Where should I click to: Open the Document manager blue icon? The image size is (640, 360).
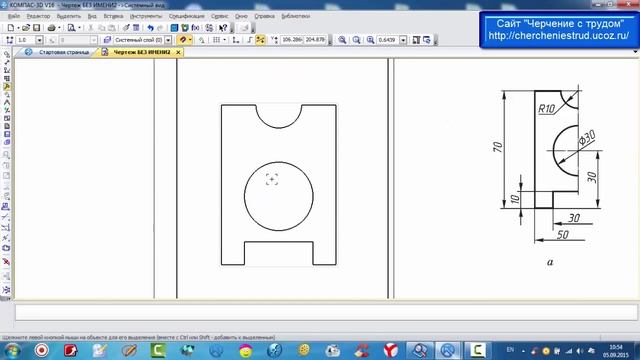(x=174, y=28)
